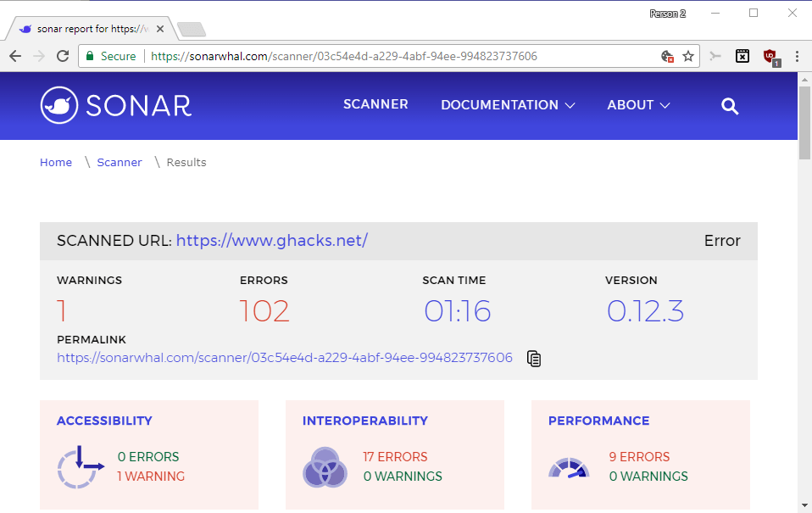Click the Accessibility clock-arrow icon
Viewport: 812px width, 513px height.
pos(81,466)
